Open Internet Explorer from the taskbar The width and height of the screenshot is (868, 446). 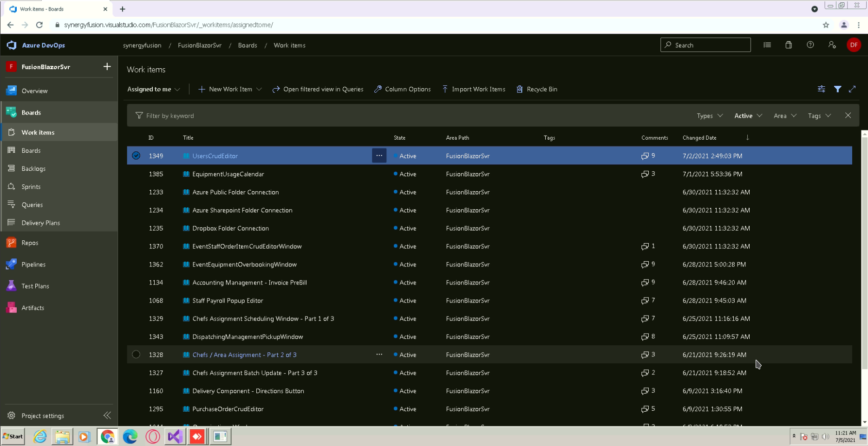click(40, 437)
